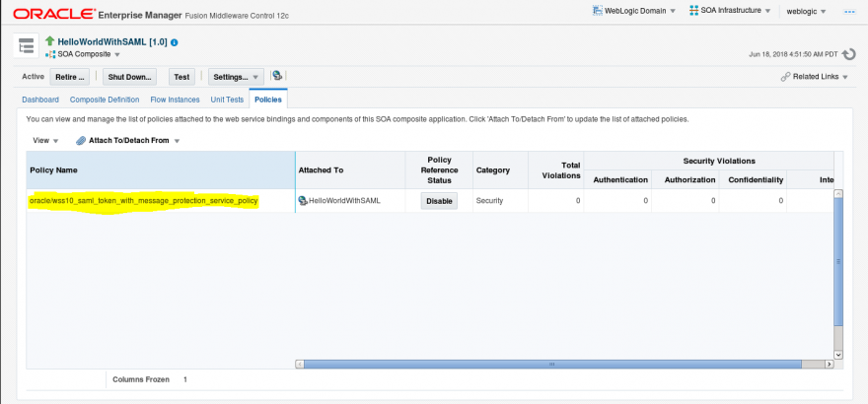Click the Retire ... button

coord(70,77)
